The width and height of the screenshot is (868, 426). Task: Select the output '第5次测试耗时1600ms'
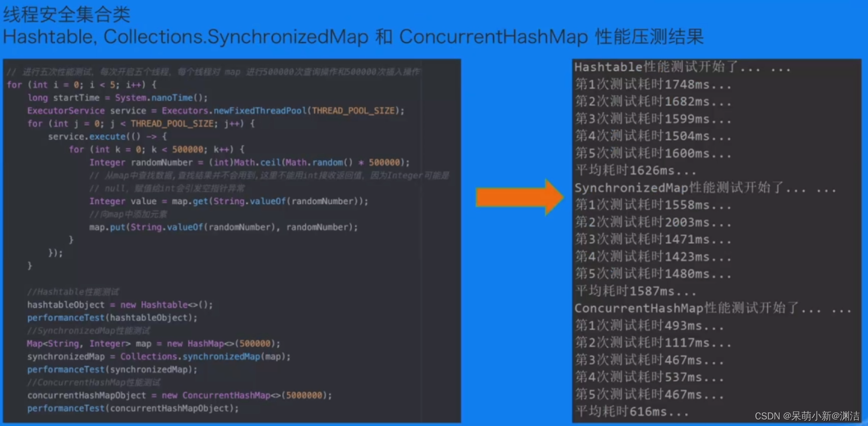click(653, 153)
